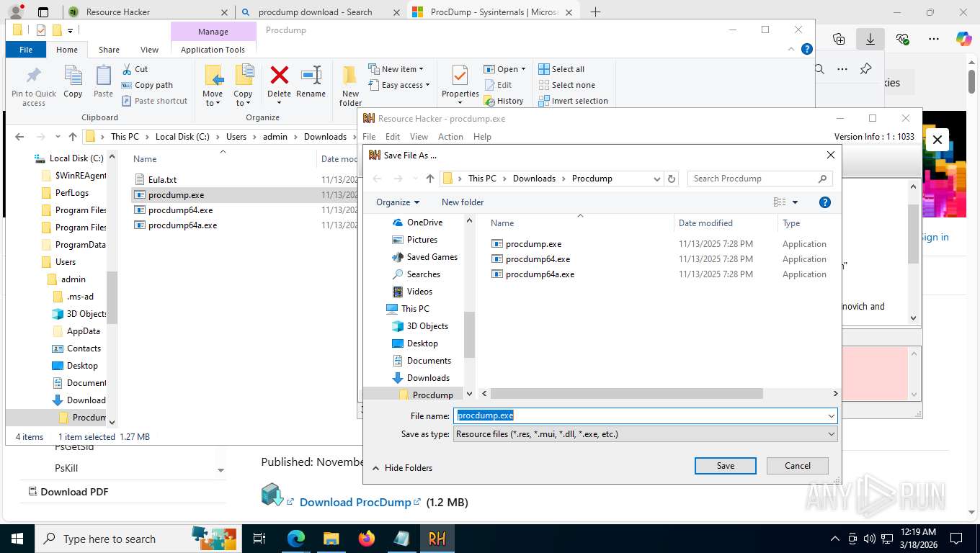Open the Help menu in Resource Hacker
Image resolution: width=980 pixels, height=553 pixels.
click(482, 137)
